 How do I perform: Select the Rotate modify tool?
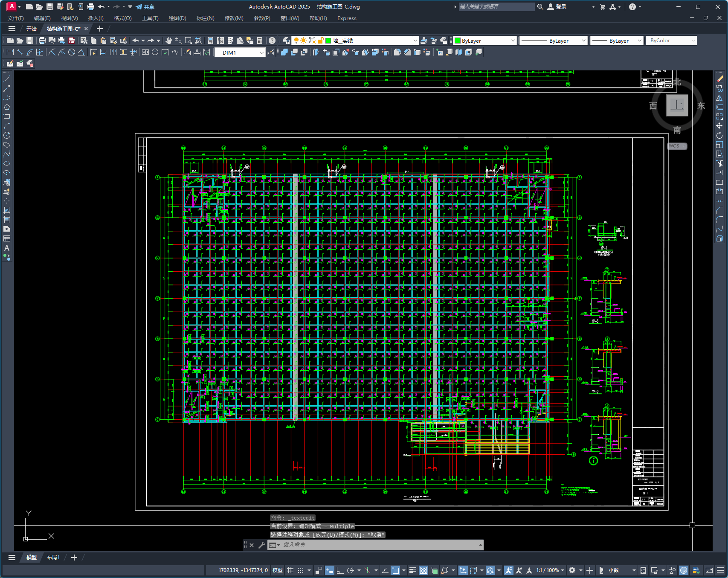719,135
